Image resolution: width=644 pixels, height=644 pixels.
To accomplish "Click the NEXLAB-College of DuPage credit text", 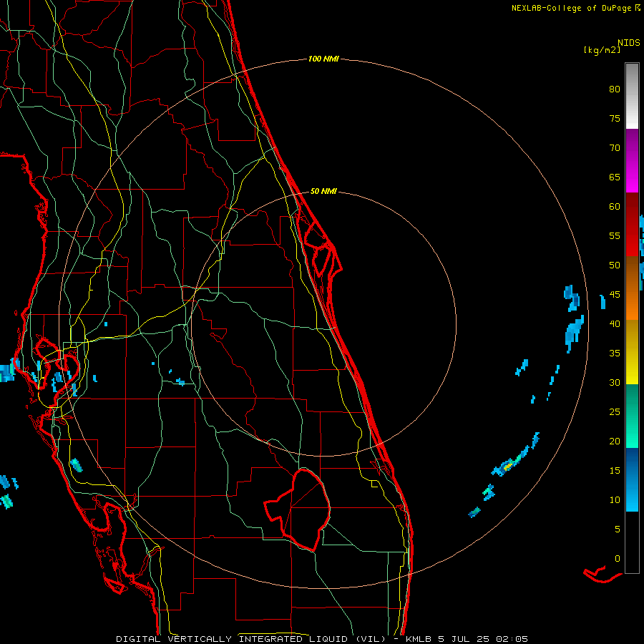I will (x=571, y=8).
